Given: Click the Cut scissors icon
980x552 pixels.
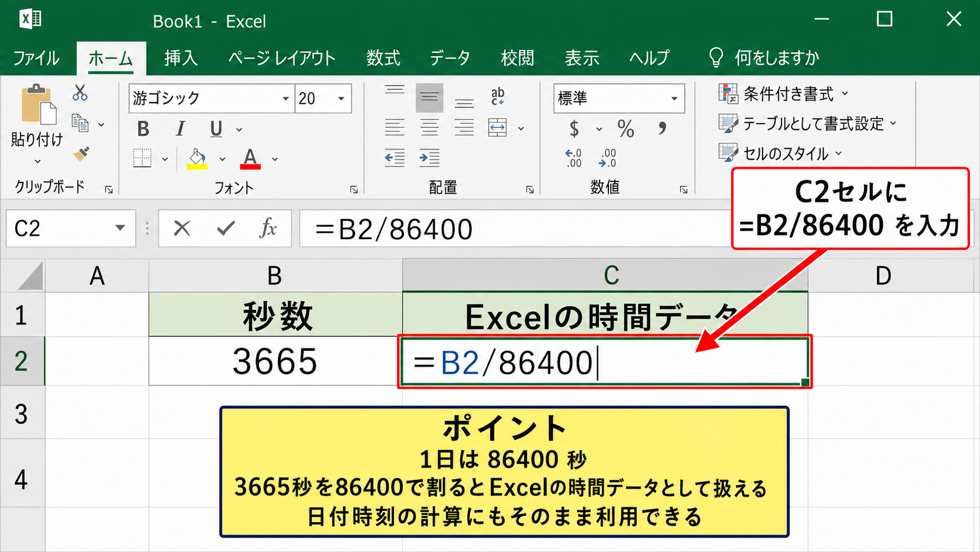Looking at the screenshot, I should [x=80, y=93].
